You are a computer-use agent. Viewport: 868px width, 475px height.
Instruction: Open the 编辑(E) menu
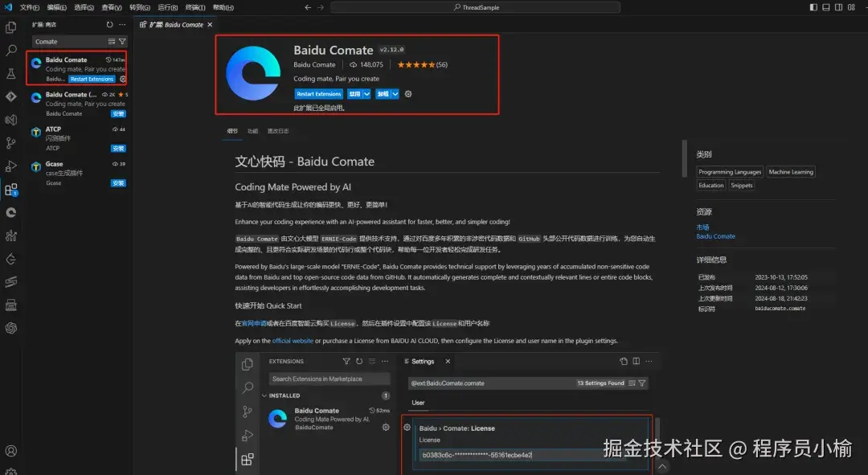pyautogui.click(x=56, y=7)
